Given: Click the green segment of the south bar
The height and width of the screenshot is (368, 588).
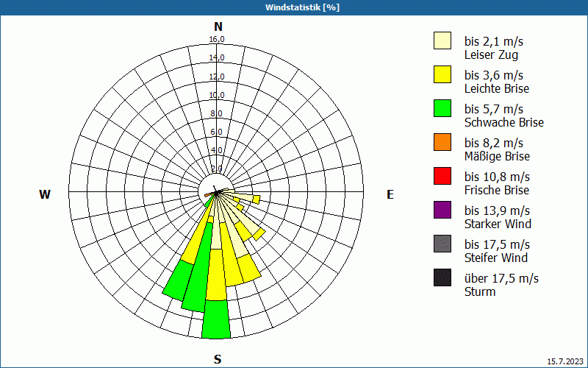Looking at the screenshot, I should click(216, 319).
